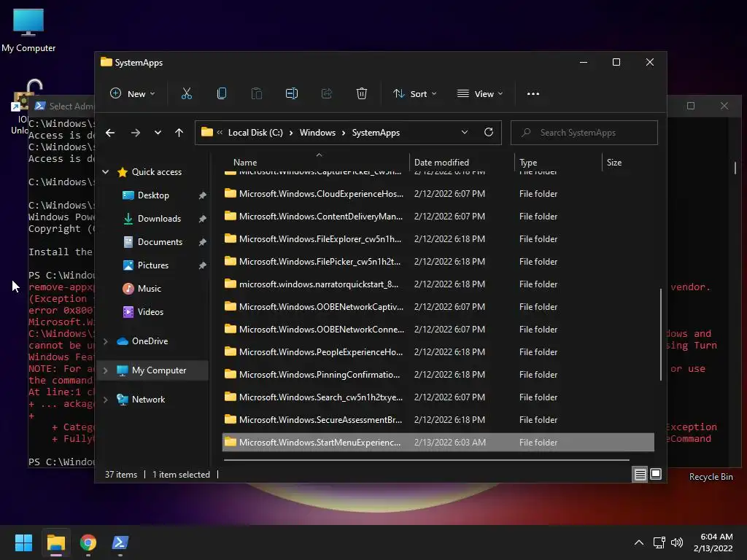Click File Explorer taskbar icon
This screenshot has width=747, height=560.
(x=55, y=542)
